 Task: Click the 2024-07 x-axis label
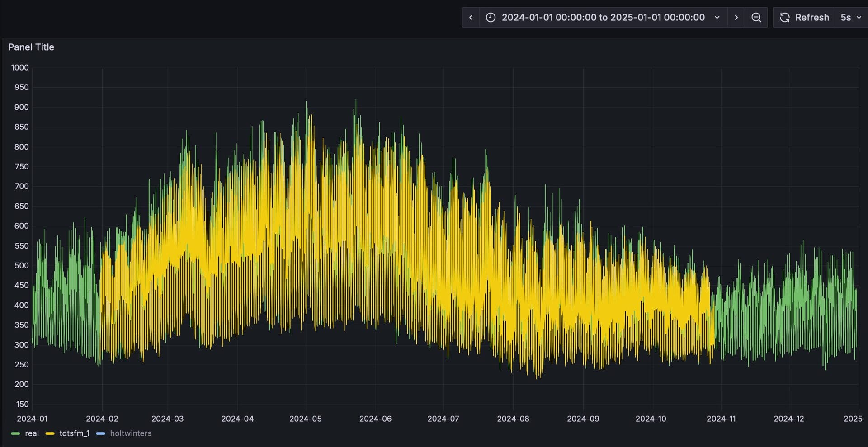tap(443, 419)
